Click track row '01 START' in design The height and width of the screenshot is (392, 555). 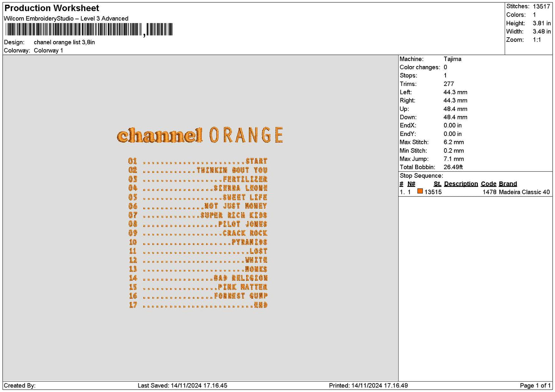click(x=198, y=161)
